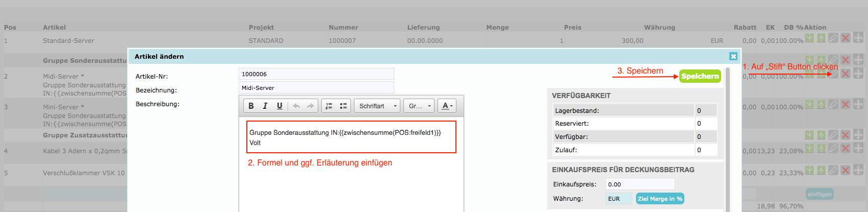This screenshot has height=212, width=868.
Task: Click the green Speichern button
Action: pyautogui.click(x=700, y=76)
